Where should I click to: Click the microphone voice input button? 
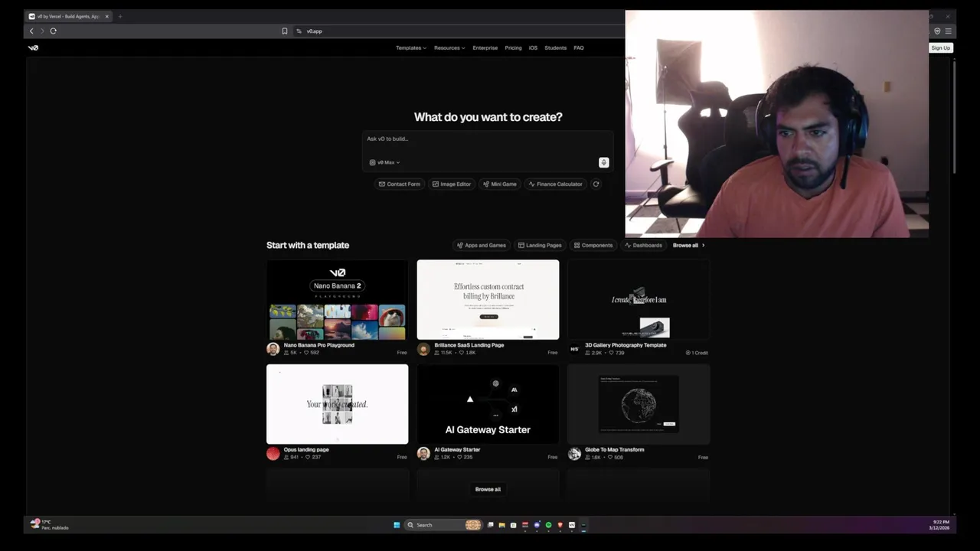(603, 162)
